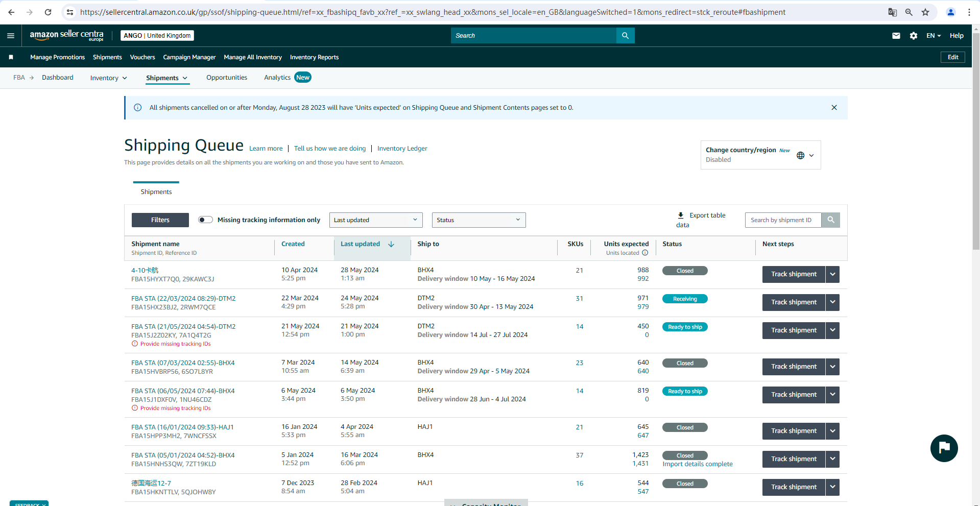
Task: Expand the EN language selector
Action: [934, 36]
